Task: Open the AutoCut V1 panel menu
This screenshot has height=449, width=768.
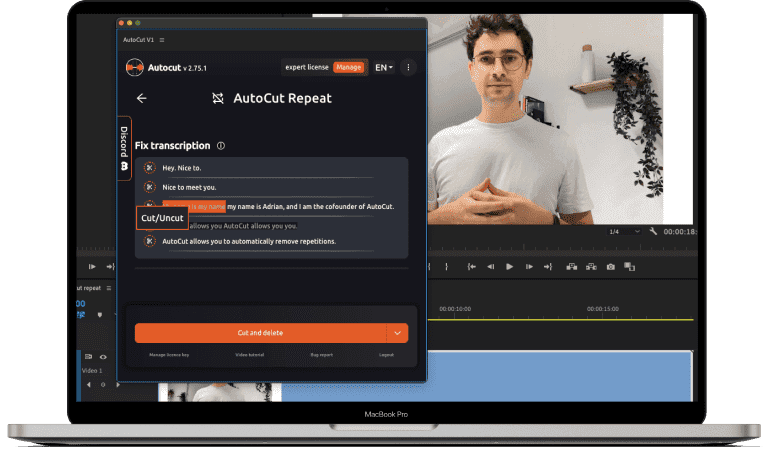Action: coord(162,40)
